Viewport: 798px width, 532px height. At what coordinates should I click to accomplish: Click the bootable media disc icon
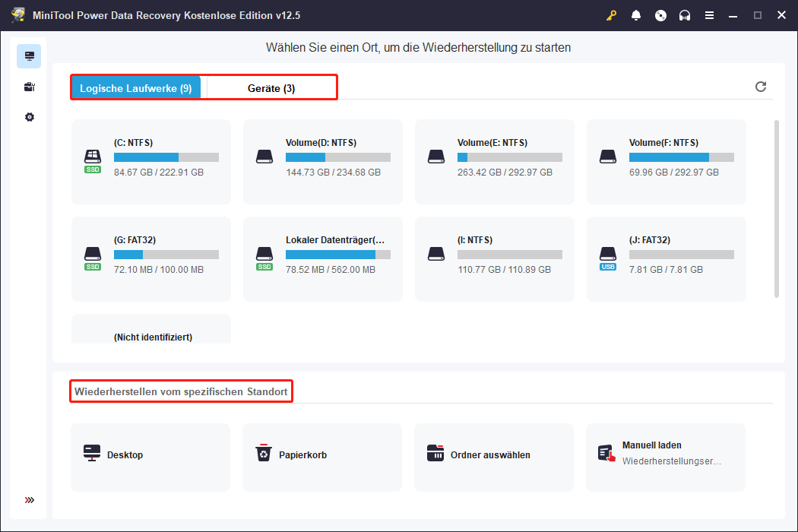(x=660, y=15)
